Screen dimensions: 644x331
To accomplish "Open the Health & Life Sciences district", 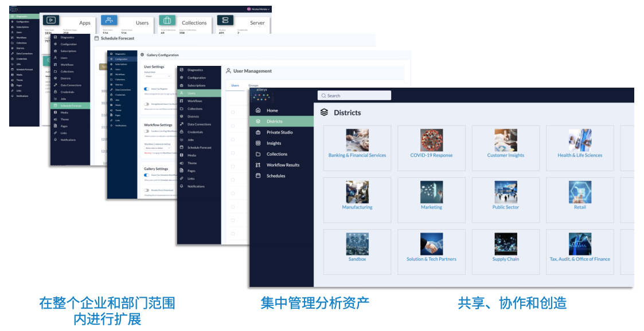I will (x=580, y=148).
